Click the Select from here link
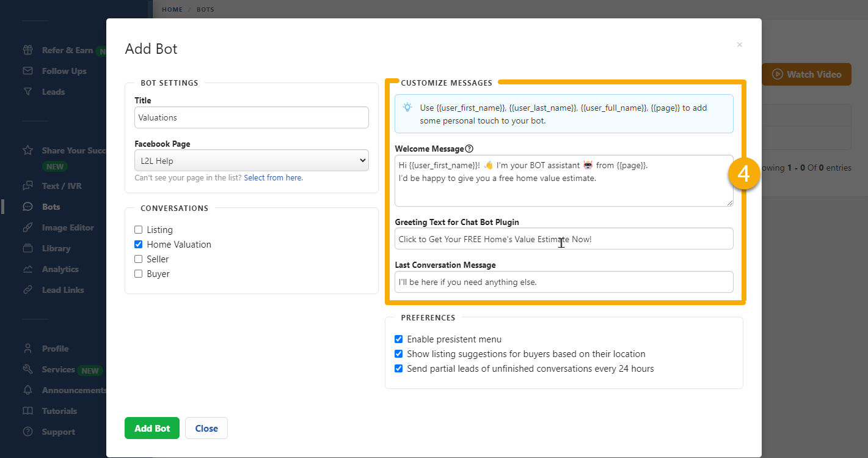The image size is (868, 458). point(273,178)
